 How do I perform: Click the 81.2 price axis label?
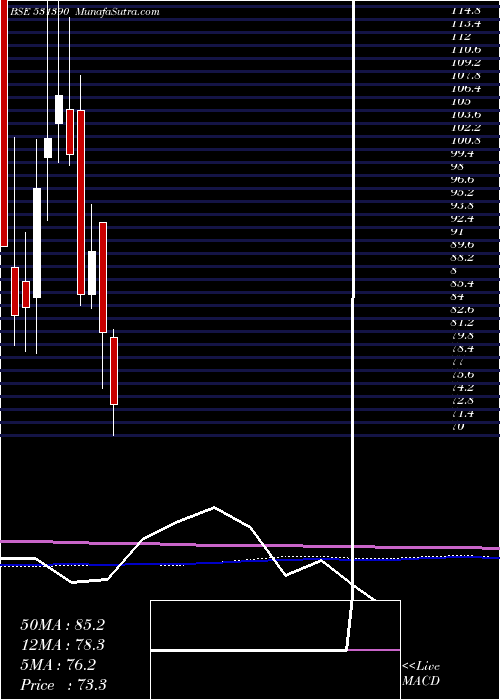tap(464, 322)
